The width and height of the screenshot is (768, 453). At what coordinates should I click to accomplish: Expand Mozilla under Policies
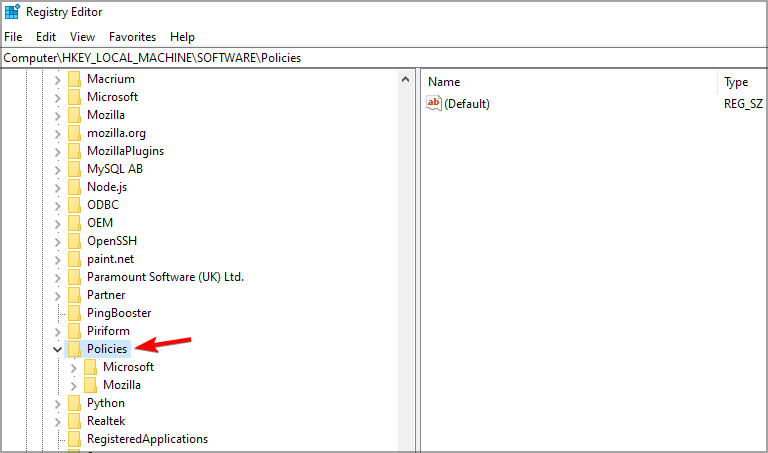tap(73, 385)
